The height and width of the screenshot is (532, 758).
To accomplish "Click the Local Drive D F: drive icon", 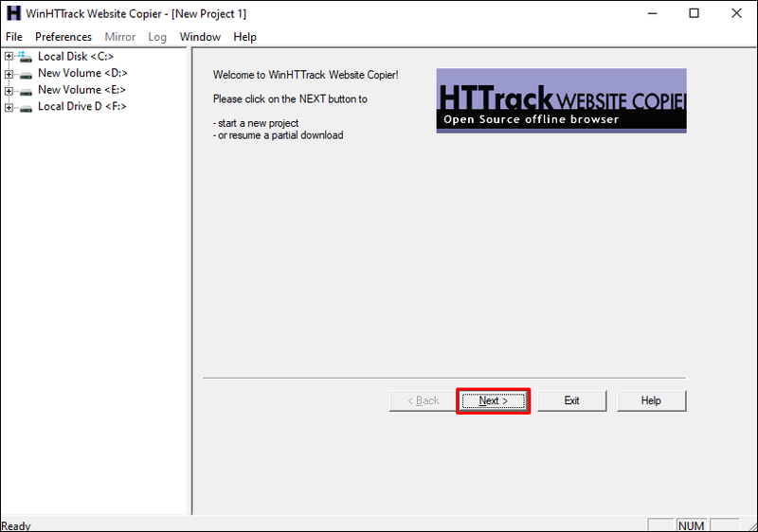I will tap(27, 108).
